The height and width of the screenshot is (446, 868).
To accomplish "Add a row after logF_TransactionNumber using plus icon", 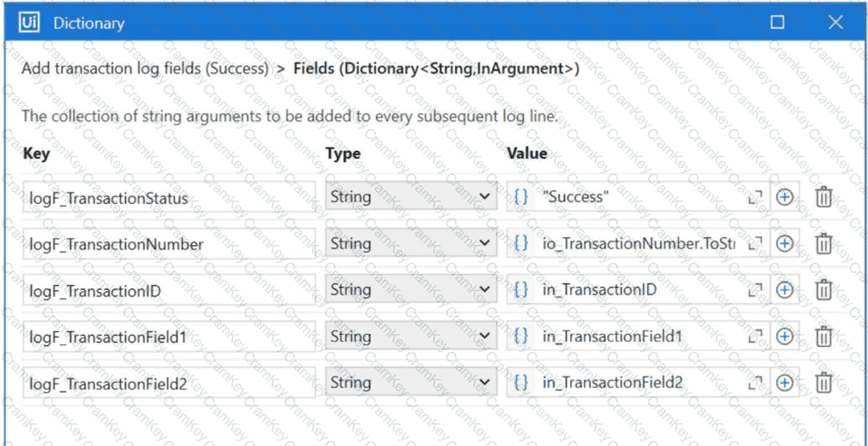I will pyautogui.click(x=784, y=244).
